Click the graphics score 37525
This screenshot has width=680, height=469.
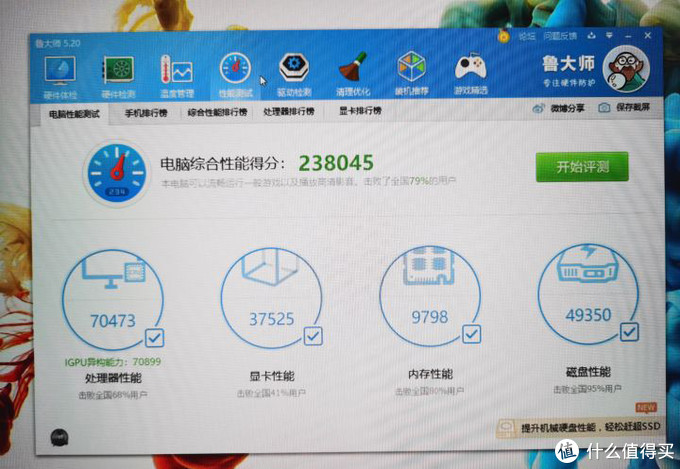(271, 319)
